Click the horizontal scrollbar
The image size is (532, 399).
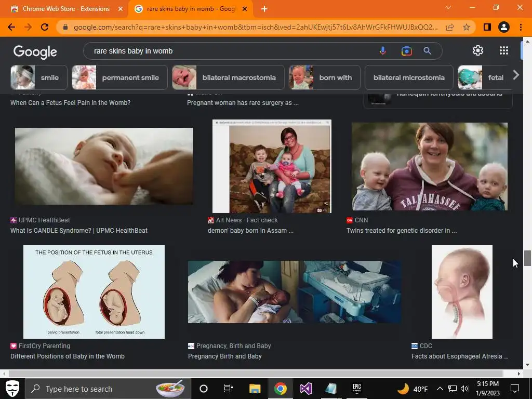point(255,374)
